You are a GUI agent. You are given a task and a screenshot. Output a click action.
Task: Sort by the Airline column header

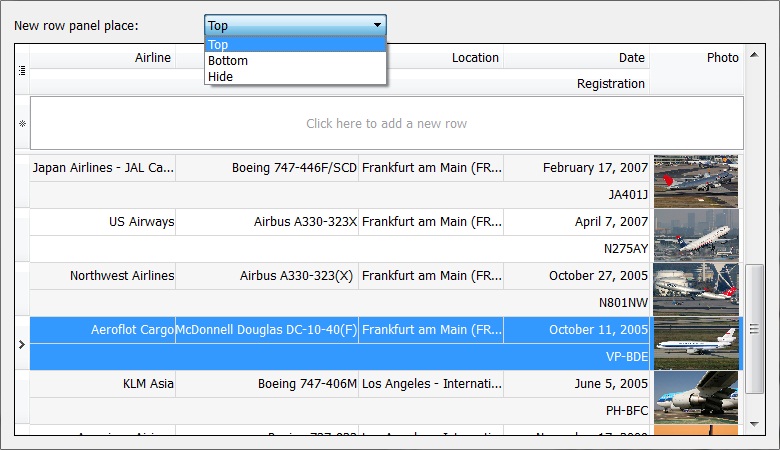click(x=102, y=57)
